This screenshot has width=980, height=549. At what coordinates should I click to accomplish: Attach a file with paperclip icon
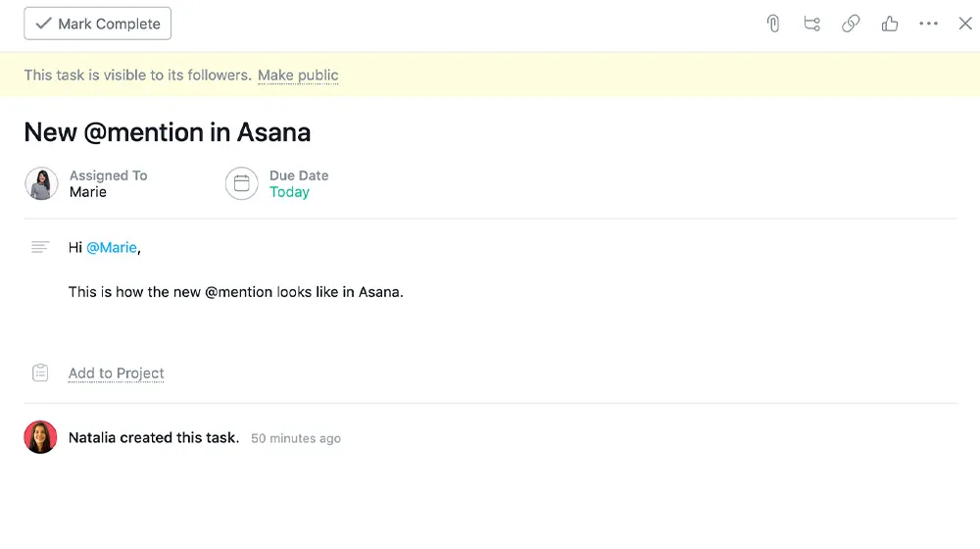click(773, 24)
